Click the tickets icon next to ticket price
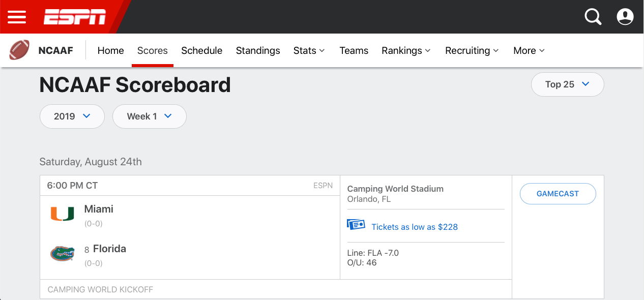 coord(356,224)
